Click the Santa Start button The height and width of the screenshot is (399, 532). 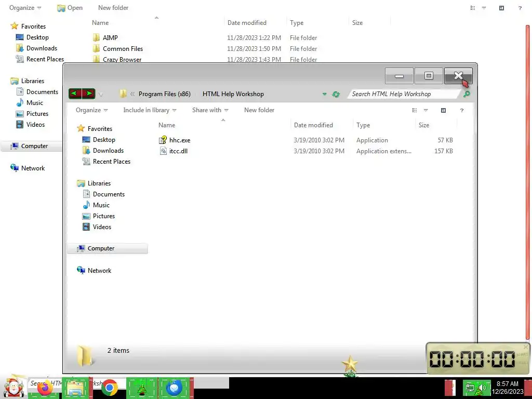click(14, 388)
